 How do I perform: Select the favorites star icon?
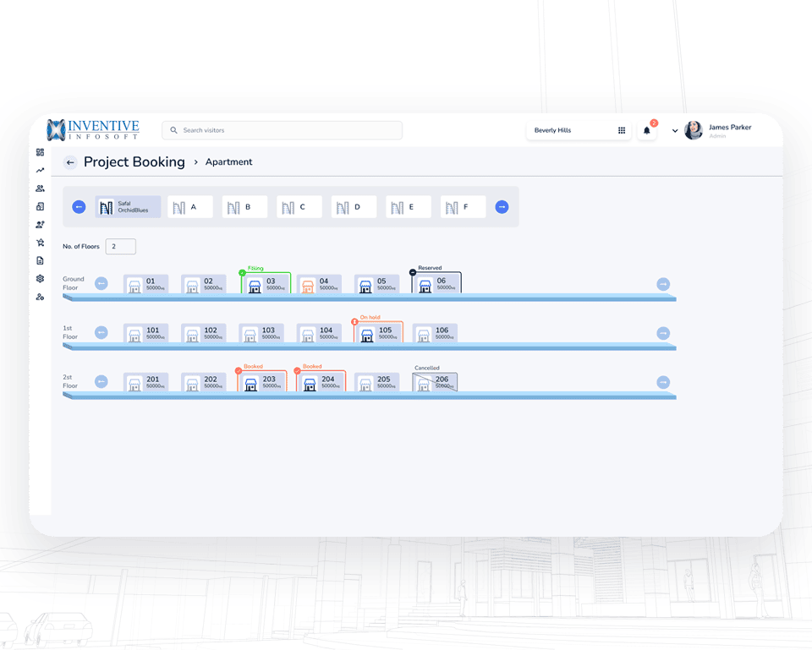pyautogui.click(x=40, y=243)
